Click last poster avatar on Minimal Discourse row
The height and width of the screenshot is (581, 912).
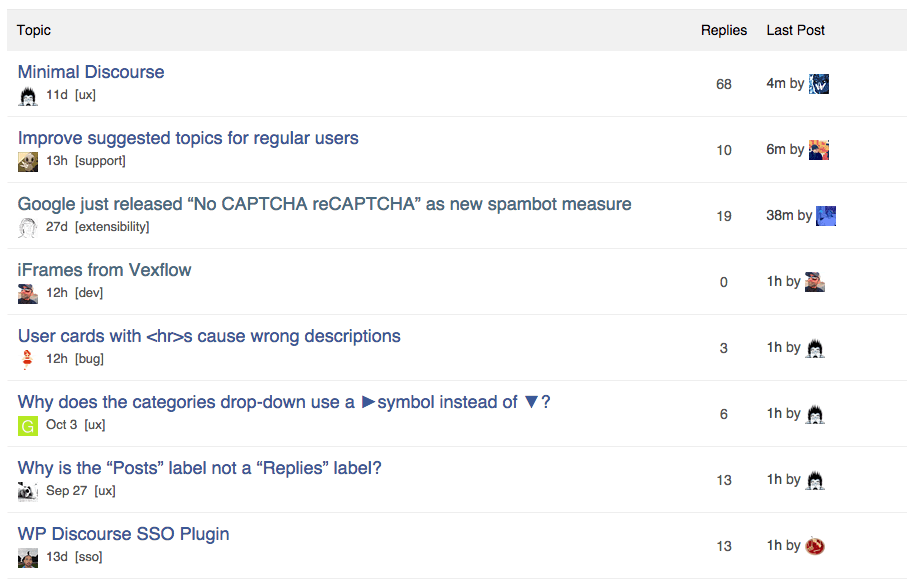819,84
